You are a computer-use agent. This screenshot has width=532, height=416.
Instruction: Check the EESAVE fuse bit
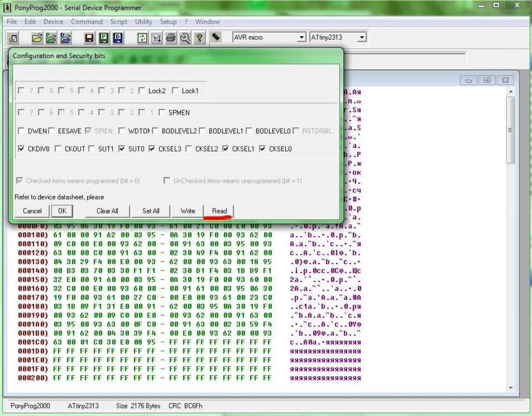click(51, 131)
